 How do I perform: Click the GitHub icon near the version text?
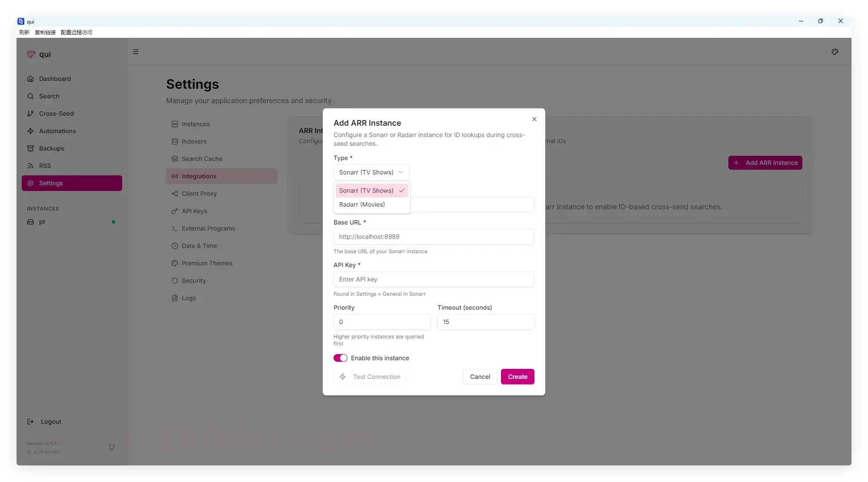111,447
